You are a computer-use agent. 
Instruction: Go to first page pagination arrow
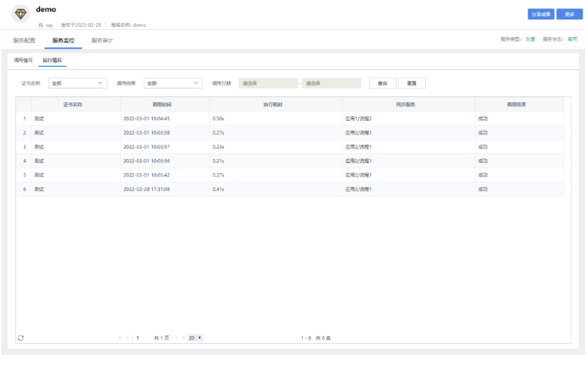120,338
